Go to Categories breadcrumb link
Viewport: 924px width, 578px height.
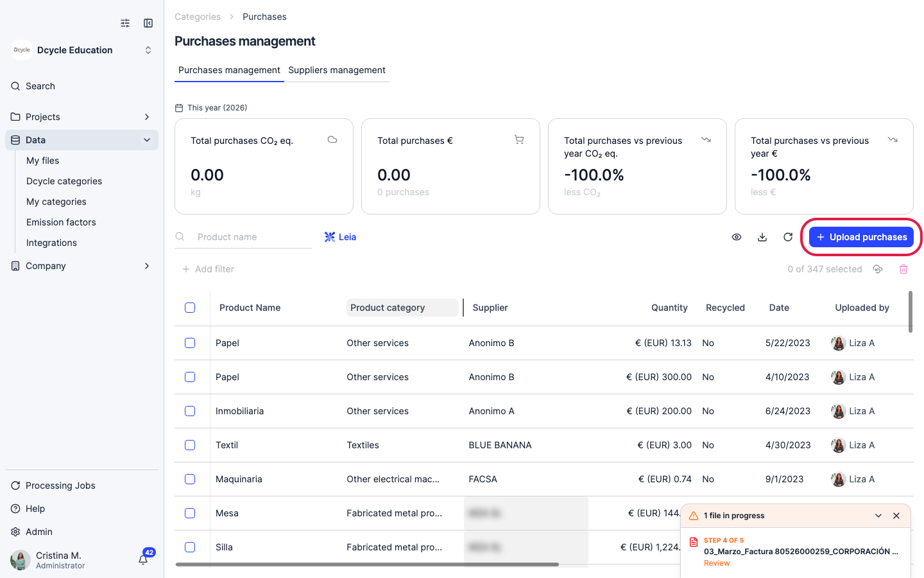click(198, 17)
